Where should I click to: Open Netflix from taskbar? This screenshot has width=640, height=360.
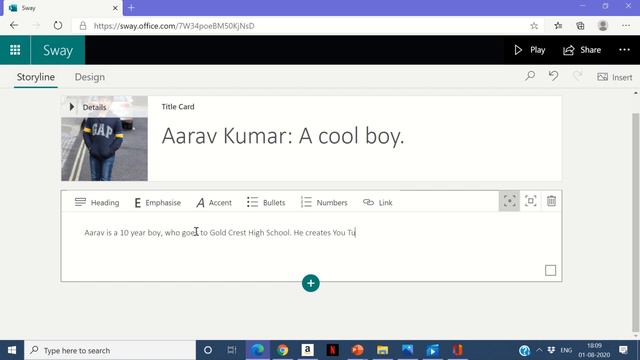(332, 350)
